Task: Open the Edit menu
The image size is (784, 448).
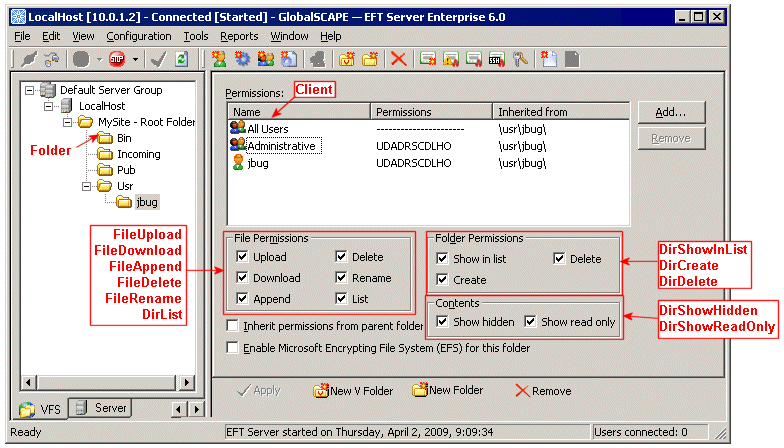Action: pos(51,36)
